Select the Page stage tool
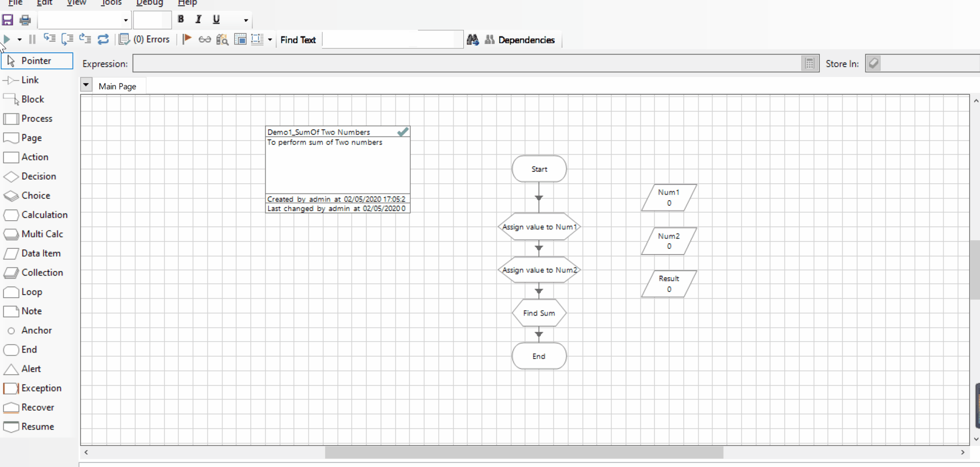980x467 pixels. click(23, 138)
